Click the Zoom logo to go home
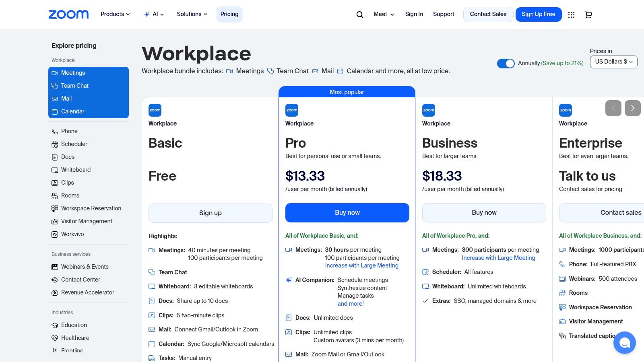 68,14
